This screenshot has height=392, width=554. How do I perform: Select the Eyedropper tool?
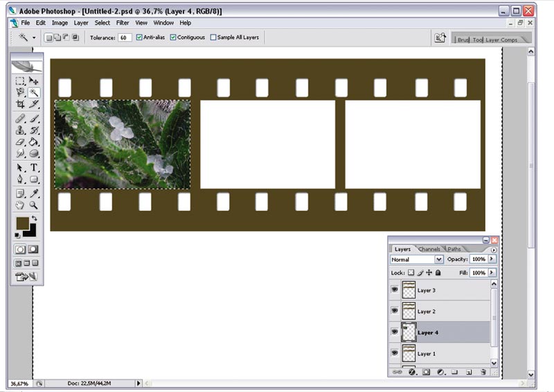coord(33,193)
